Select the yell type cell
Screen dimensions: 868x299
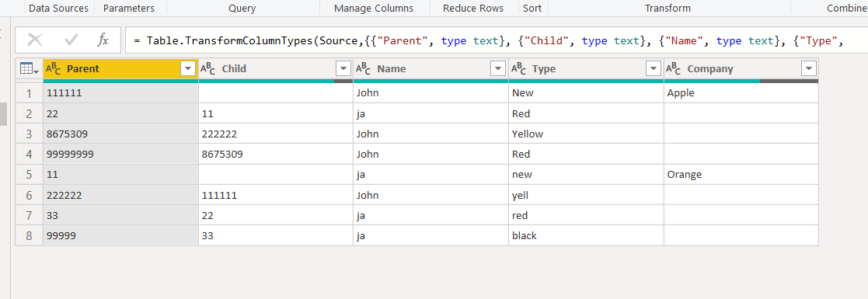pyautogui.click(x=586, y=195)
